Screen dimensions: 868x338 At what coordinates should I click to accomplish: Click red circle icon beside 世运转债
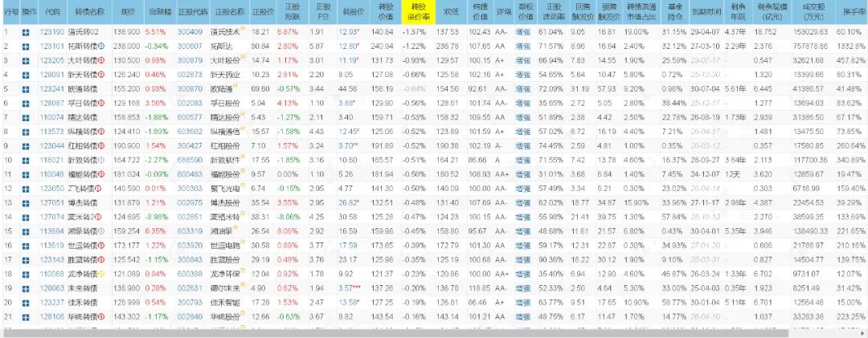tap(101, 245)
